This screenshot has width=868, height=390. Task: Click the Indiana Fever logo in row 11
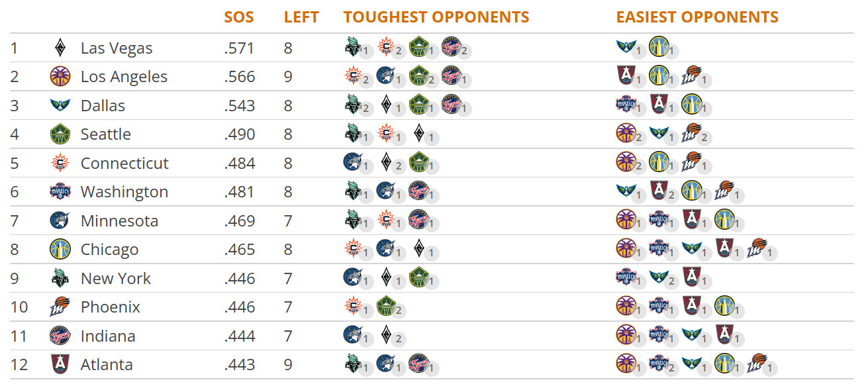pos(60,336)
